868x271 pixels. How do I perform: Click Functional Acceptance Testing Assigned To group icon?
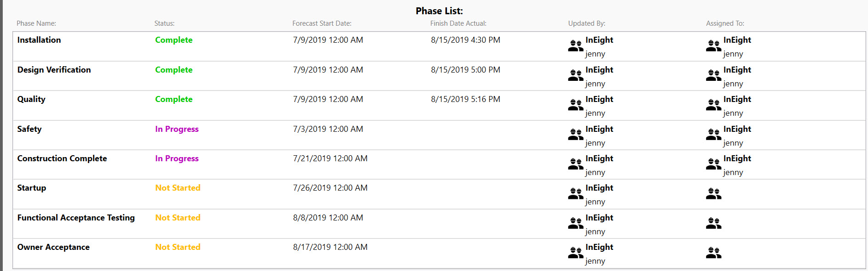(714, 224)
